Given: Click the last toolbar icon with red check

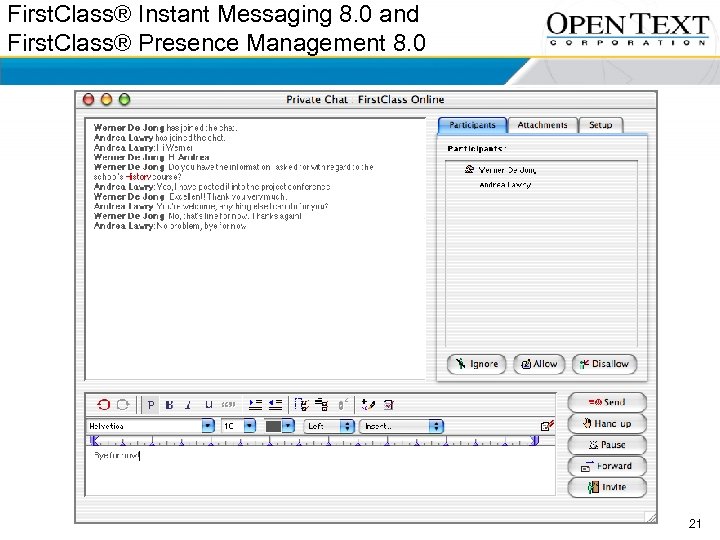Looking at the screenshot, I should [x=388, y=405].
